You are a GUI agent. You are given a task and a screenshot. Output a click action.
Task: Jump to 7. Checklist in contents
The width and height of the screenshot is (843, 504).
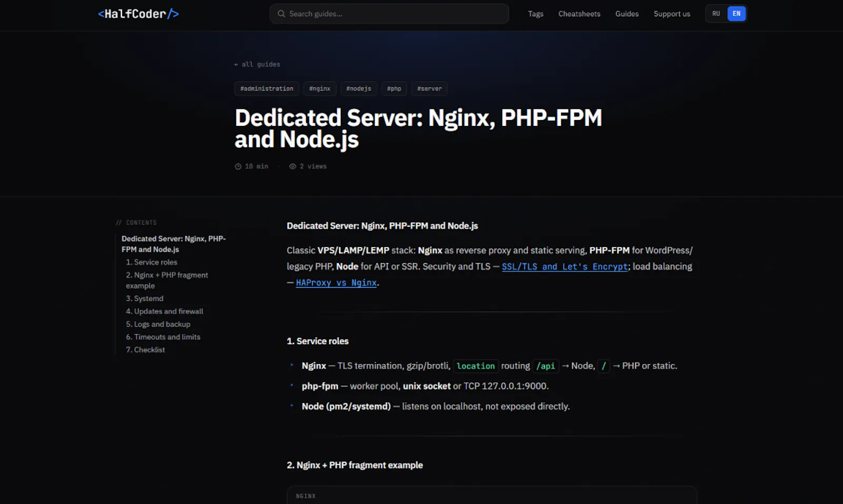point(145,350)
